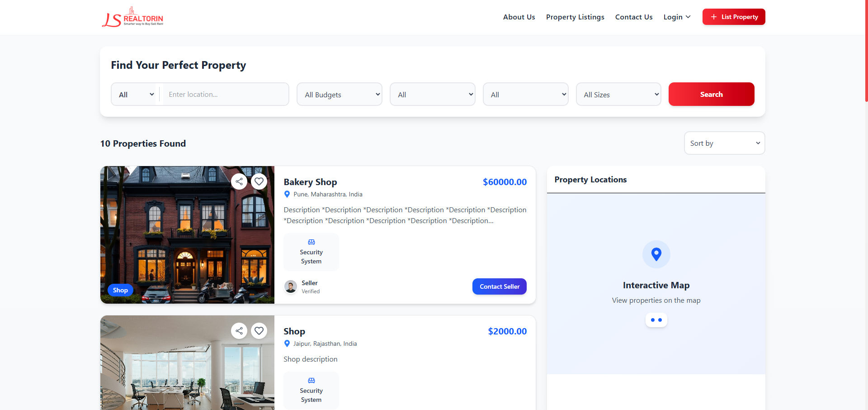Screen dimensions: 868x410
Task: Share the Jaipur Shop listing
Action: click(239, 331)
